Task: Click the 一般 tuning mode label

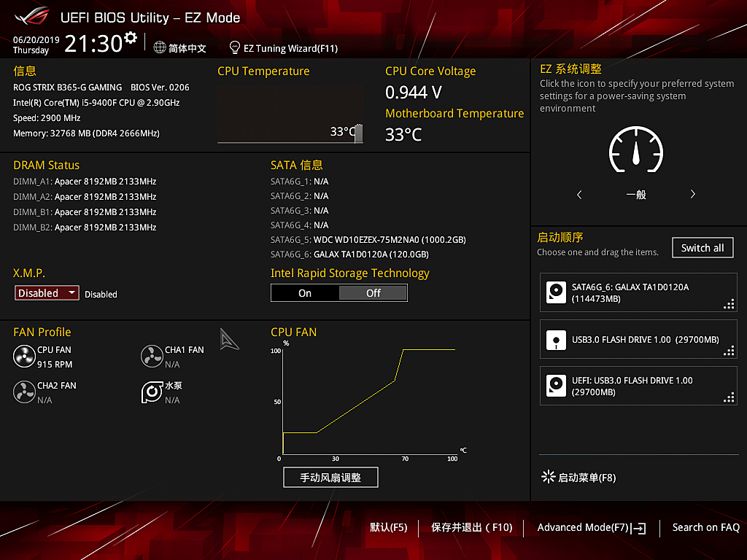Action: tap(636, 195)
